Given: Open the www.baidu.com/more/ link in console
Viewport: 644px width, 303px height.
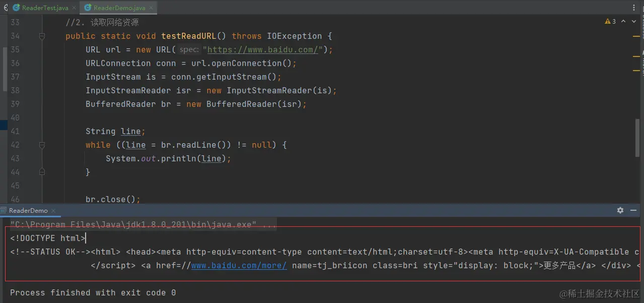Looking at the screenshot, I should [239, 266].
